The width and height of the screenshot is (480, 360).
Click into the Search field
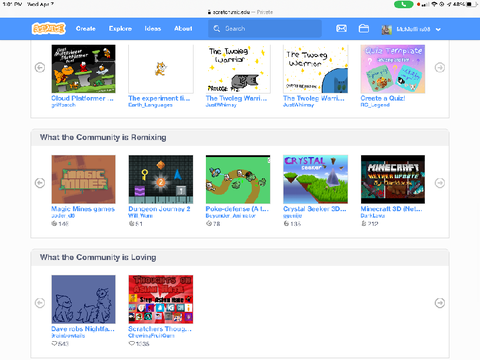pyautogui.click(x=265, y=29)
